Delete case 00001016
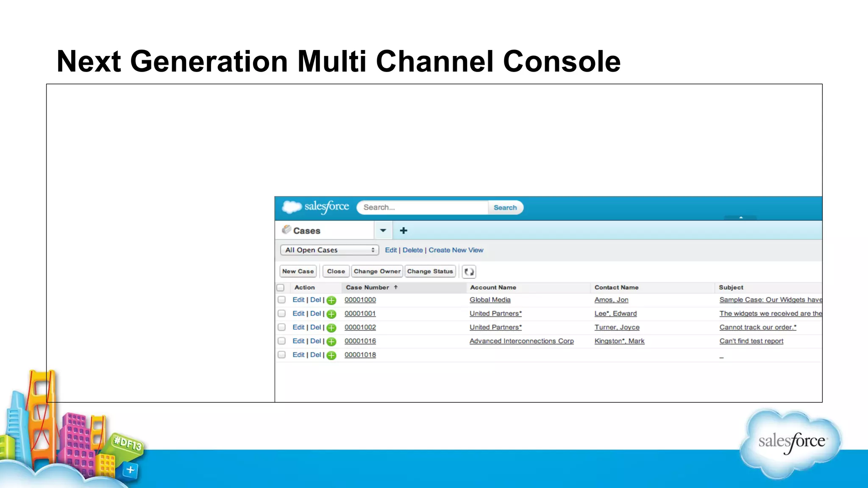Screen dimensions: 868x488 [x=315, y=341]
